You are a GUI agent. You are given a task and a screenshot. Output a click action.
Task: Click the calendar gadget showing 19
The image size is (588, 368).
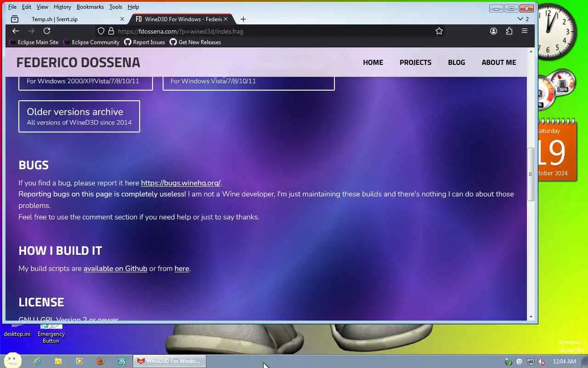point(557,150)
